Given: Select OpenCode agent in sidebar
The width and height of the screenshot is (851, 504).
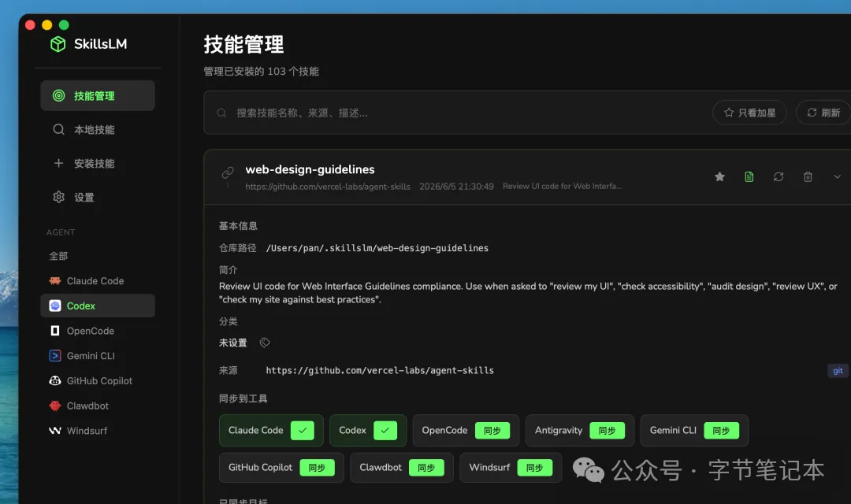Looking at the screenshot, I should (98, 331).
